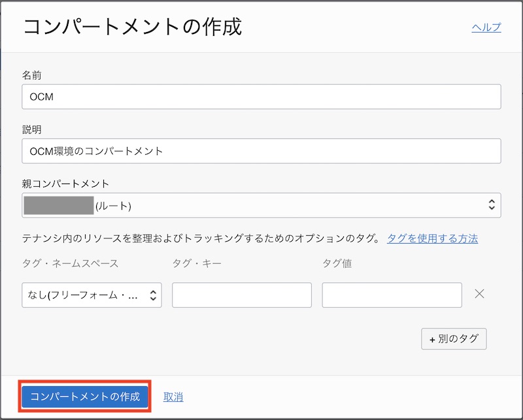
Task: Click the 名前 field containing OCM
Action: pos(261,96)
